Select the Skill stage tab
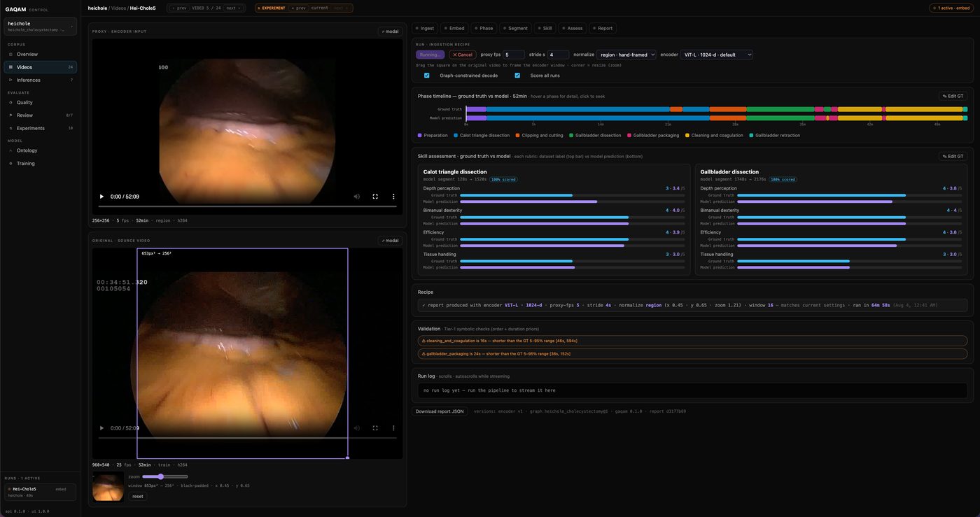Screen dimensions: 980x517 tap(545, 28)
